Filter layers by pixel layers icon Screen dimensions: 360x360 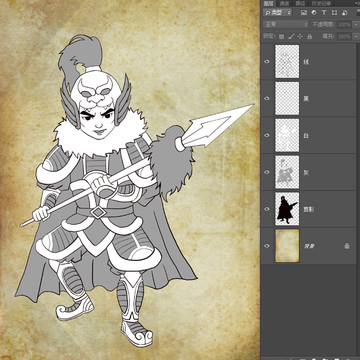pos(304,13)
